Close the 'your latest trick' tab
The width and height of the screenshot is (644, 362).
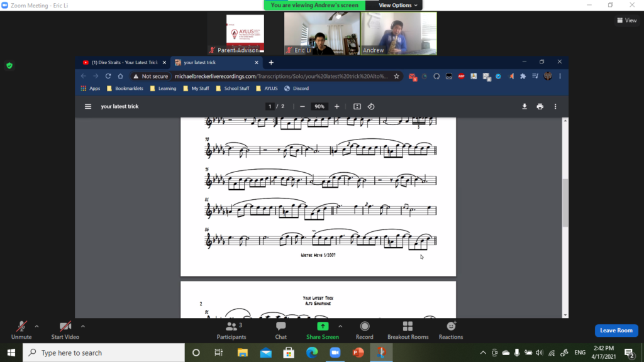pyautogui.click(x=257, y=62)
